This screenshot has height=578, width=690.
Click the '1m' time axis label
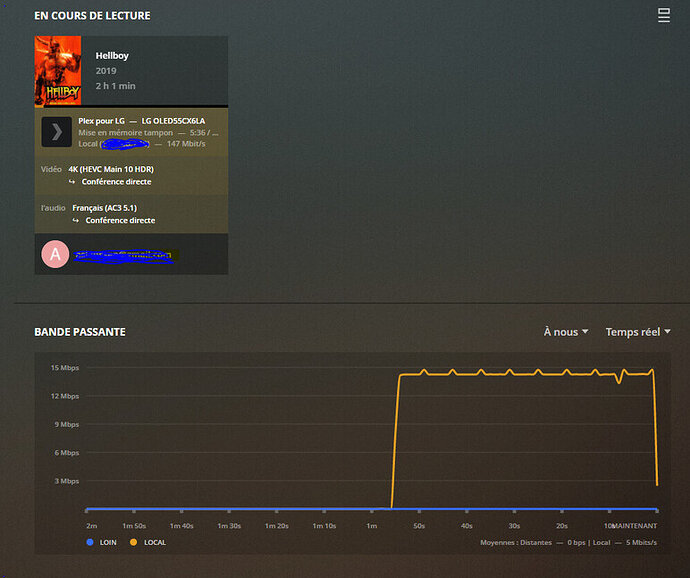(x=372, y=526)
